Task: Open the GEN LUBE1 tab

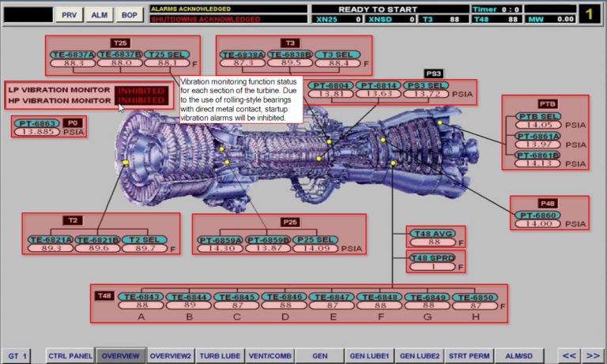Action: coord(370,356)
